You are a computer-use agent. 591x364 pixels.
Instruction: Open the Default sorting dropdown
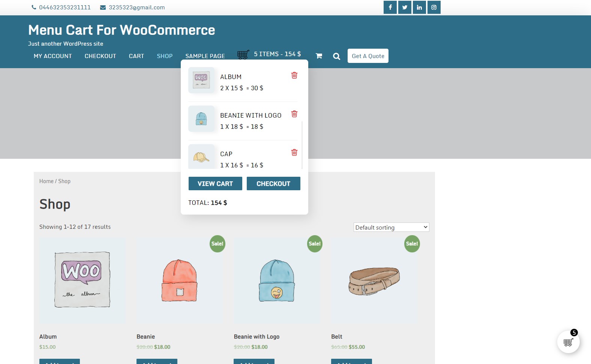point(391,227)
